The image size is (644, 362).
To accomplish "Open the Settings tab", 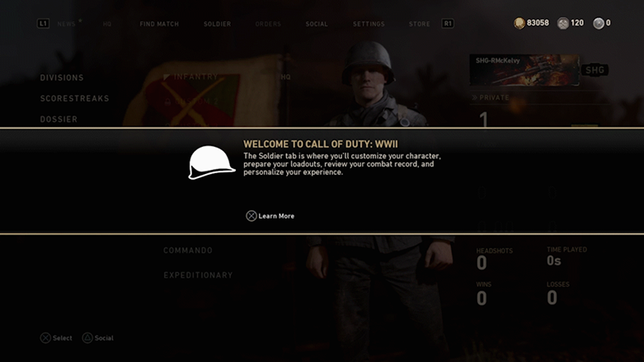I will pyautogui.click(x=369, y=24).
